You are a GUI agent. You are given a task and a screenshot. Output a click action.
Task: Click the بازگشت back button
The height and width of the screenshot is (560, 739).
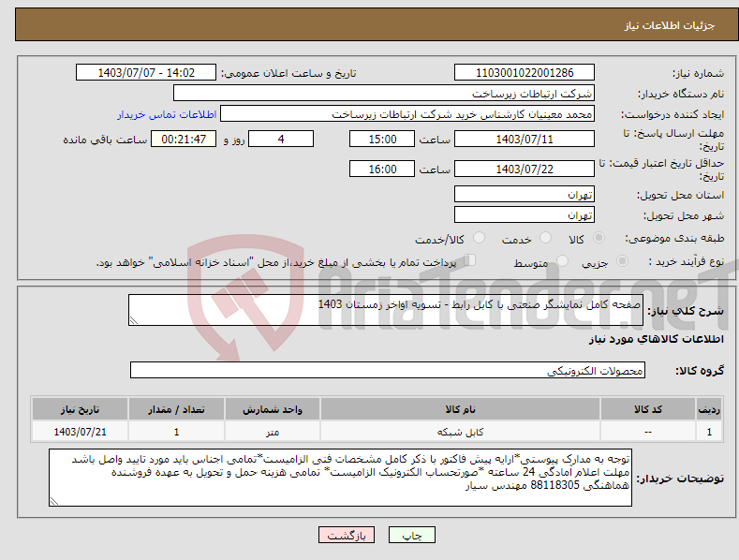[x=347, y=535]
